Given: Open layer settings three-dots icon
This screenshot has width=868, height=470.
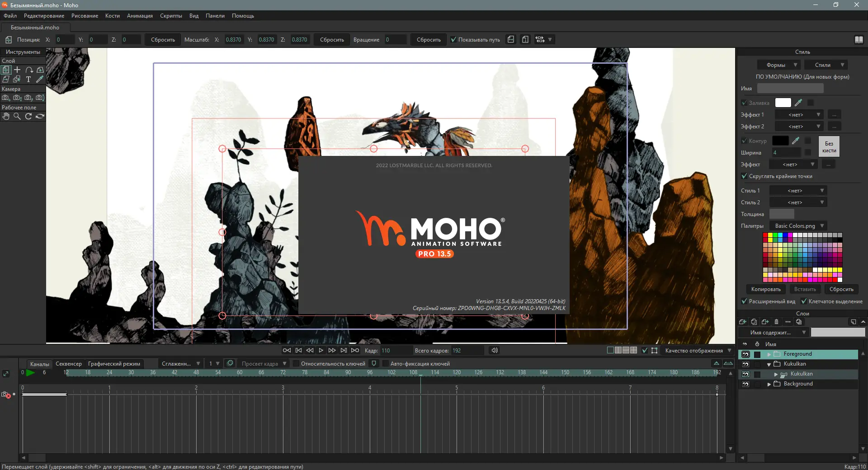Looking at the screenshot, I should 788,322.
